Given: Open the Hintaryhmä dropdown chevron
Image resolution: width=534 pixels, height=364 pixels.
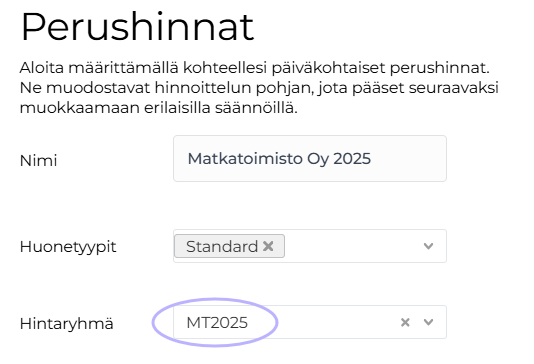Looking at the screenshot, I should coord(428,322).
